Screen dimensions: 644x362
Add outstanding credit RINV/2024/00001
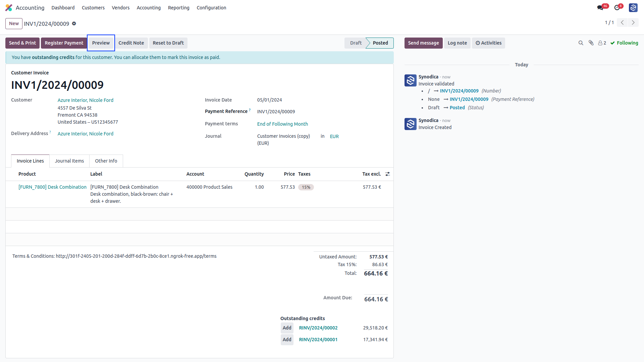tap(287, 340)
